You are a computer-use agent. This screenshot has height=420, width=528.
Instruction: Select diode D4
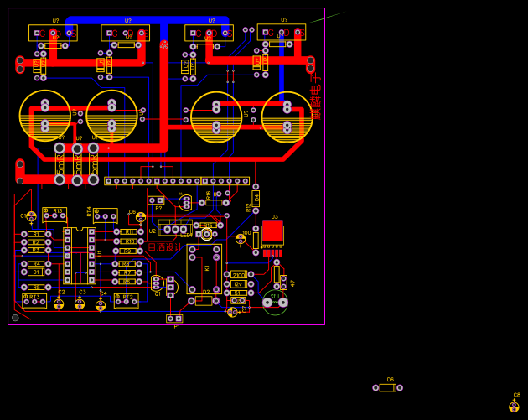(x=256, y=199)
